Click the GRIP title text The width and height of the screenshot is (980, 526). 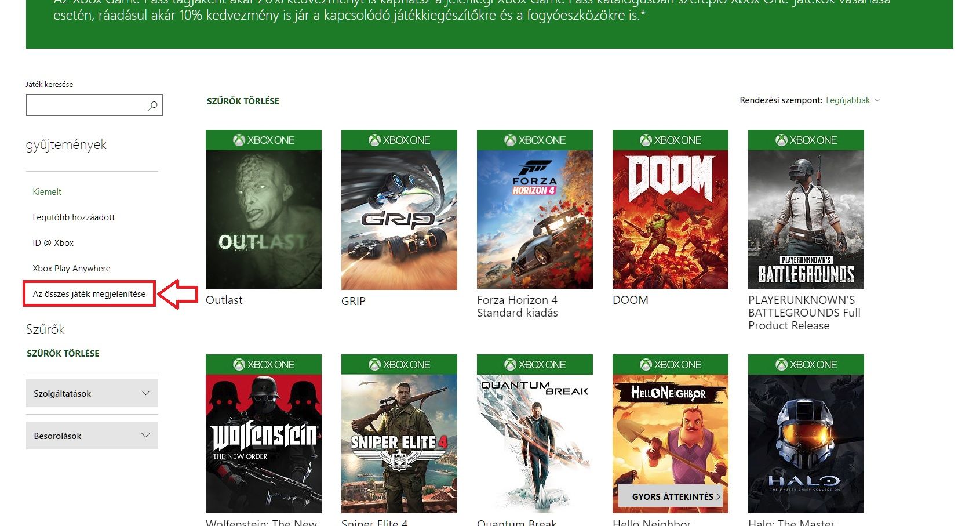tap(354, 301)
